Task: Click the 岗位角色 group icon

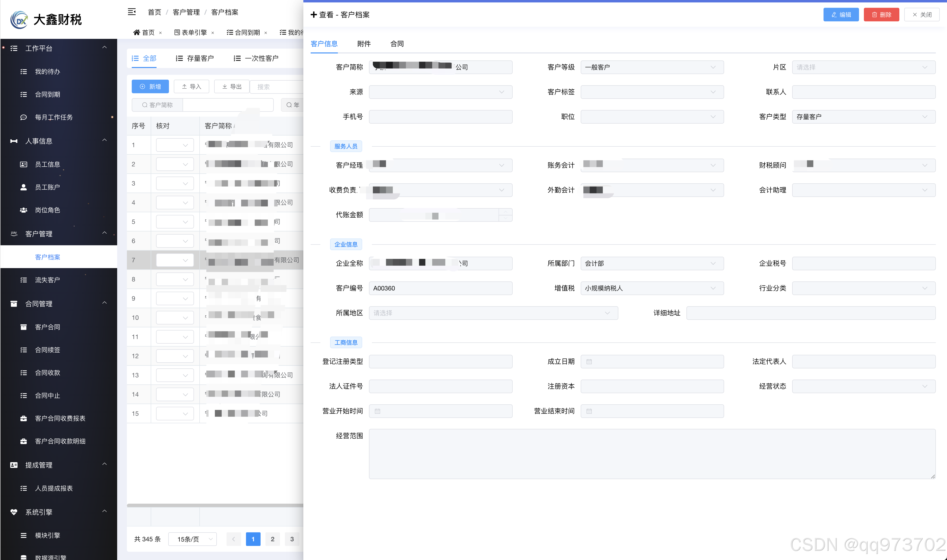Action: point(23,210)
